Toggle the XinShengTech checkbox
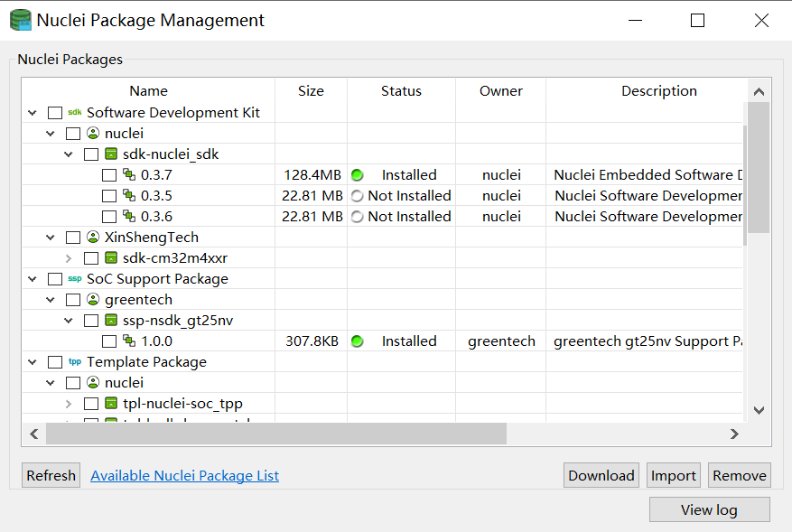Viewport: 792px width, 532px height. (x=73, y=238)
